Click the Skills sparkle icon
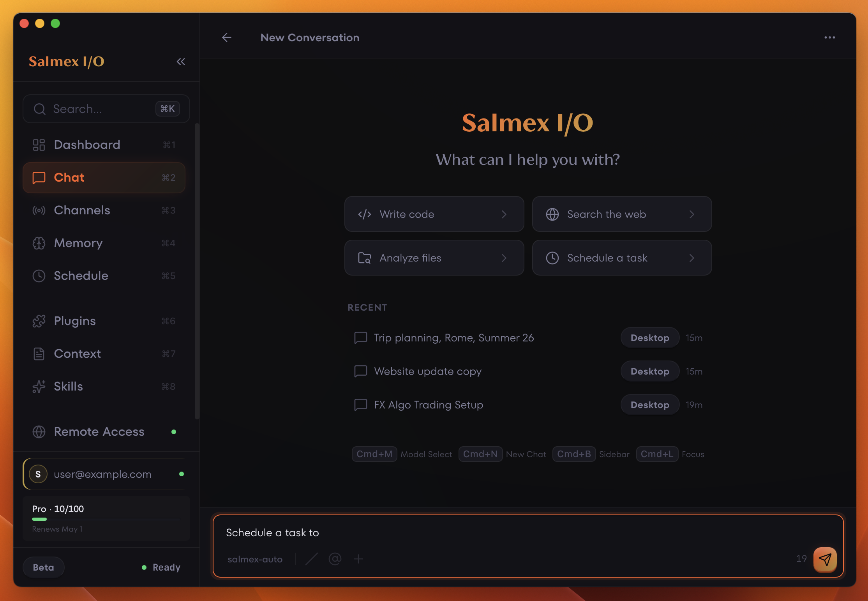 [39, 386]
